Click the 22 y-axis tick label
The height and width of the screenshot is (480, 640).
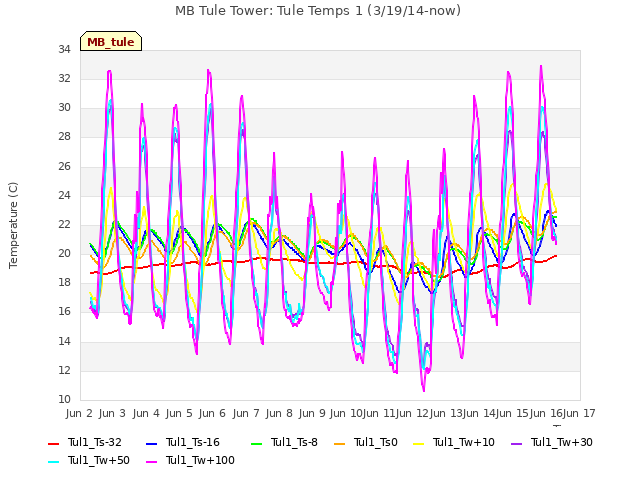pyautogui.click(x=64, y=224)
